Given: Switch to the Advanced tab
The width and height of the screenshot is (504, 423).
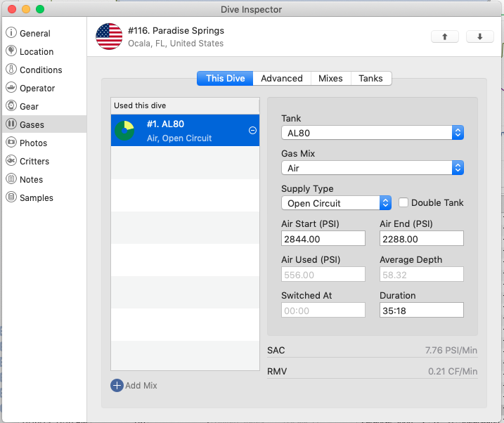Looking at the screenshot, I should [281, 79].
